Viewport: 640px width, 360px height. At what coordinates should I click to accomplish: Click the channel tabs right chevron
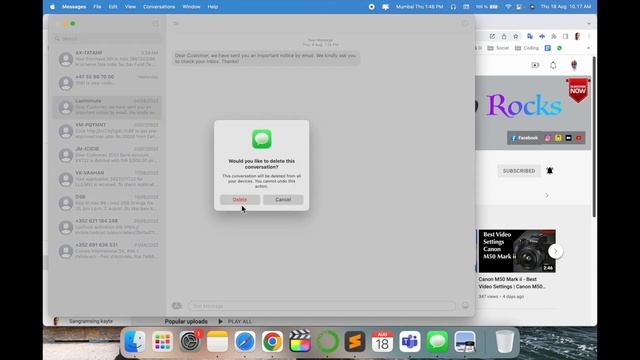[x=547, y=196]
